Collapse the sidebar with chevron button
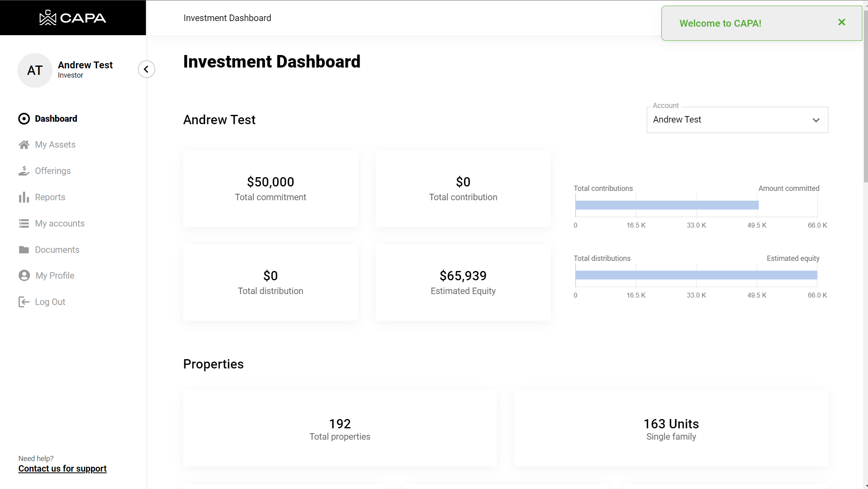Screen dimensions: 868x489 click(x=146, y=69)
